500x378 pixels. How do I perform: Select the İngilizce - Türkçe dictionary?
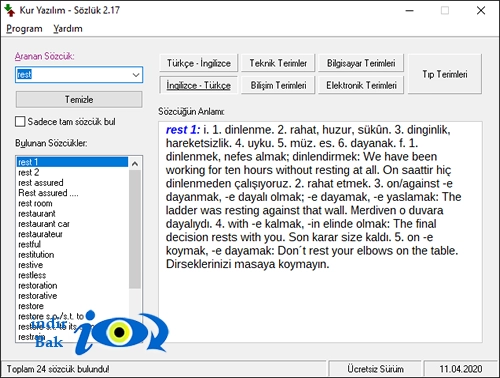pyautogui.click(x=199, y=85)
